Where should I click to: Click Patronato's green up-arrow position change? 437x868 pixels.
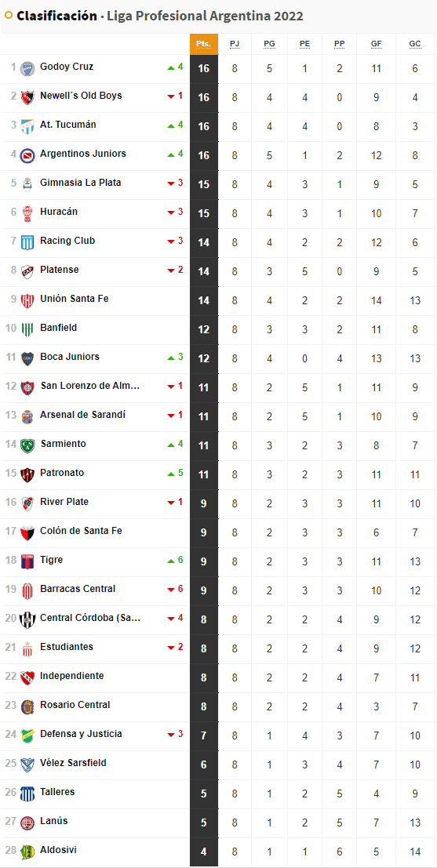pyautogui.click(x=175, y=474)
